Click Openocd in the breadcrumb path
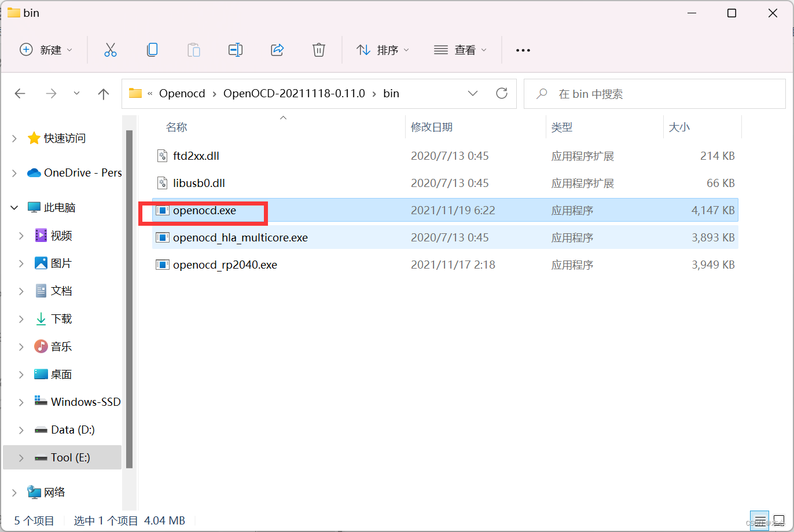 182,93
